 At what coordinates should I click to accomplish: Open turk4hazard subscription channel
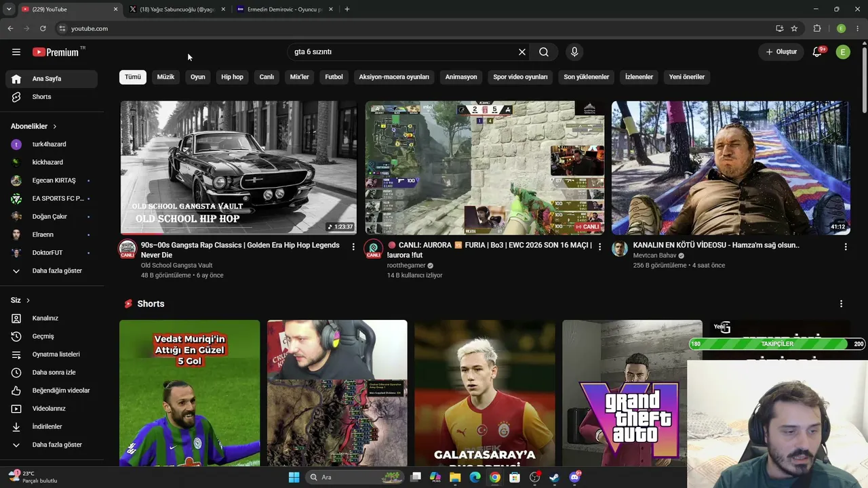click(52, 144)
